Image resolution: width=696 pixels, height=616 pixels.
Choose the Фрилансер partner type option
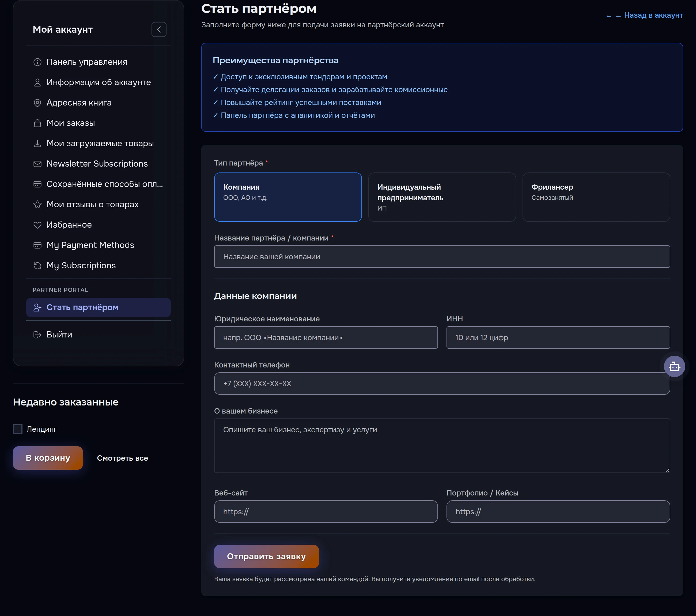[596, 197]
